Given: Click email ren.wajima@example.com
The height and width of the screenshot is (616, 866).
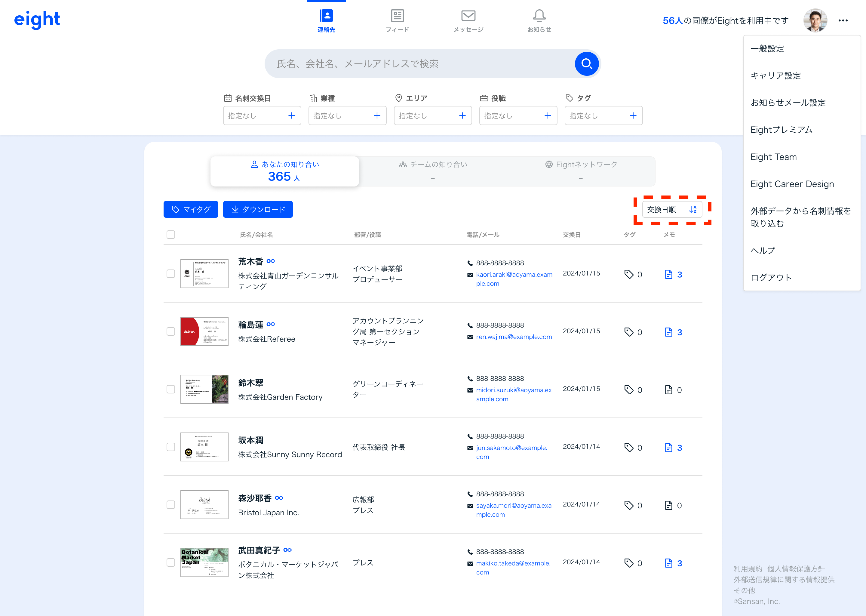Looking at the screenshot, I should [514, 337].
